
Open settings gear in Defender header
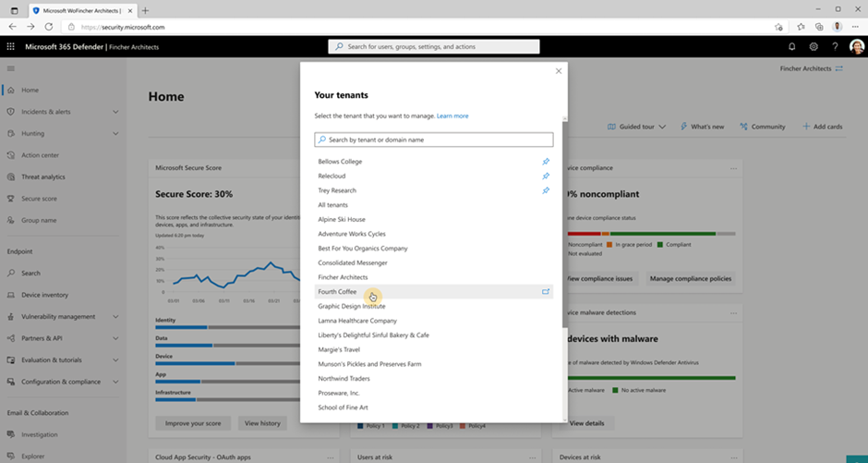(x=814, y=47)
